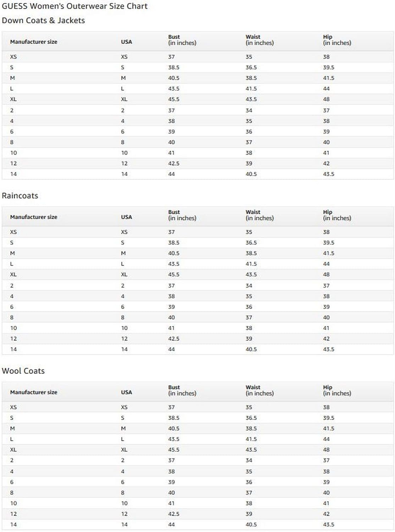The image size is (395, 532).
Task: Click USA column header in Wool Coats table
Action: click(126, 392)
